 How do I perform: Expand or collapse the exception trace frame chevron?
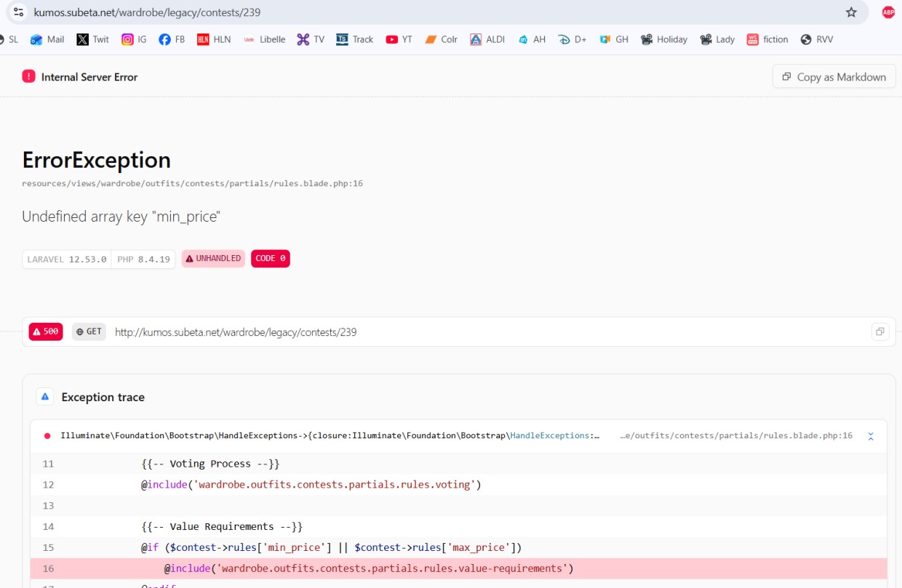[871, 436]
